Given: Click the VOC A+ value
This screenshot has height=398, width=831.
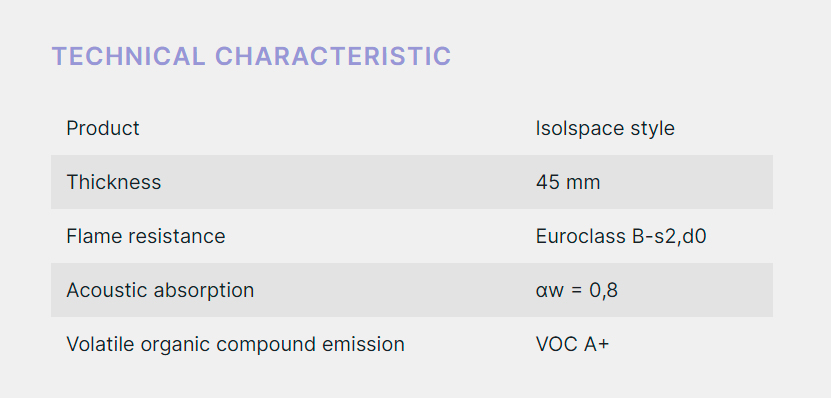Looking at the screenshot, I should point(572,344).
